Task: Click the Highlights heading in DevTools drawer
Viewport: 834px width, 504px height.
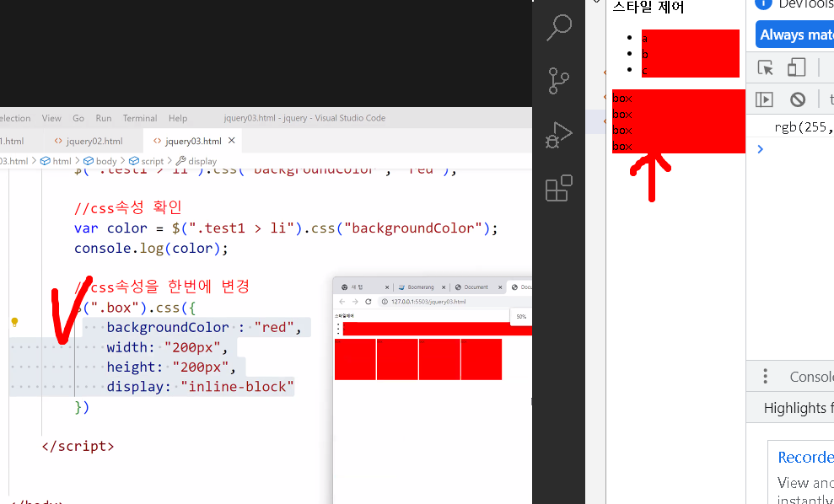Action: (x=799, y=408)
